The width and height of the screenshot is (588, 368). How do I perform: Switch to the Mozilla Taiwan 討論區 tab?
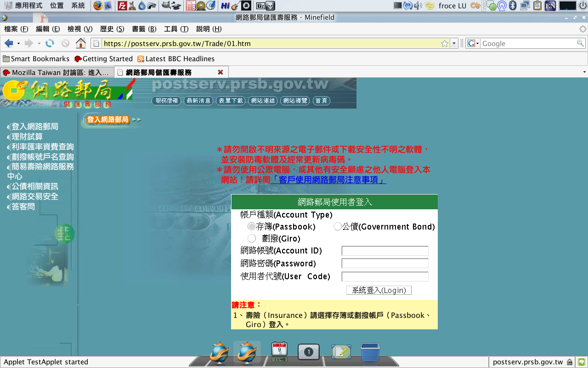point(57,72)
